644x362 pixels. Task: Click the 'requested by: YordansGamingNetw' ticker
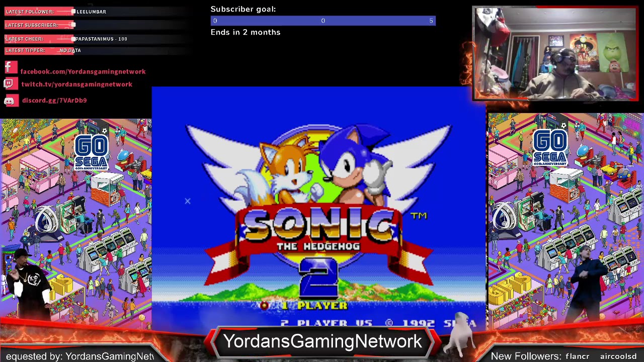tap(80, 356)
